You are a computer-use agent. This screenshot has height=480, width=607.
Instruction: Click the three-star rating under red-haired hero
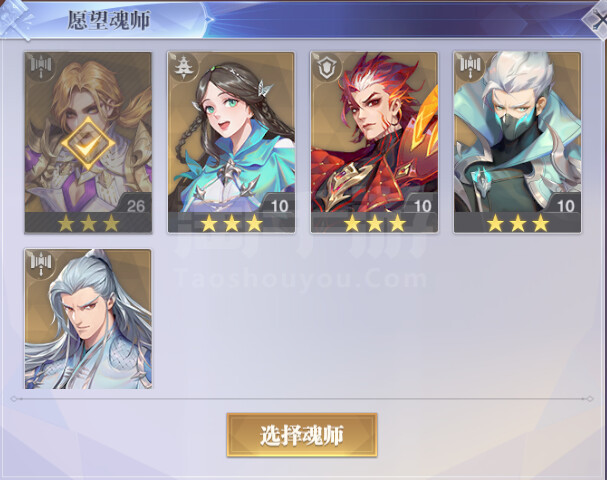(x=374, y=223)
